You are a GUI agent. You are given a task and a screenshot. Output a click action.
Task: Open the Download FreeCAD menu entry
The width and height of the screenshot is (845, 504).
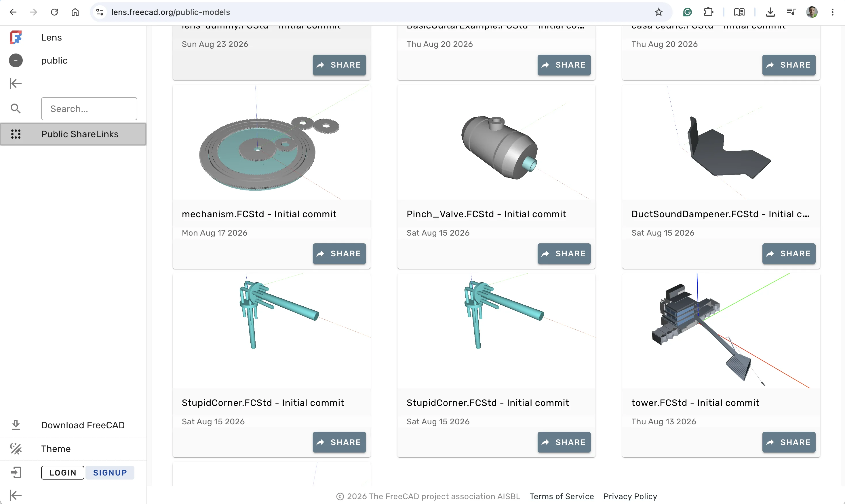83,425
